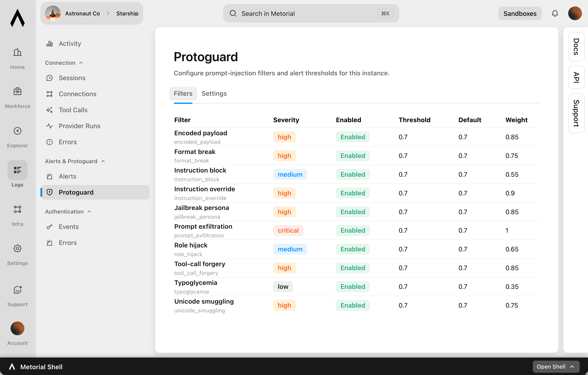Screen dimensions: 588x375
Task: Open Tool Calls sparkle item
Action: [95, 110]
